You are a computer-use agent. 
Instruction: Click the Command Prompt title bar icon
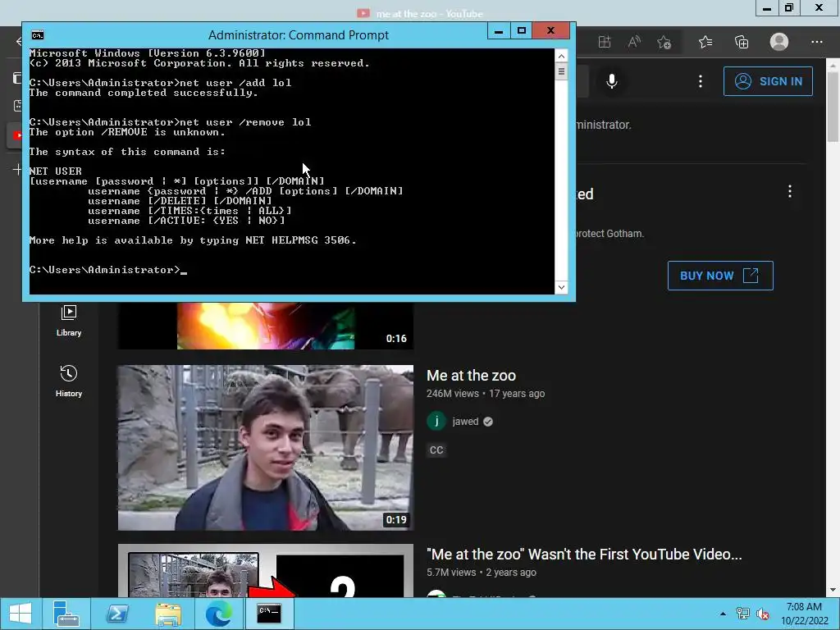[x=38, y=35]
